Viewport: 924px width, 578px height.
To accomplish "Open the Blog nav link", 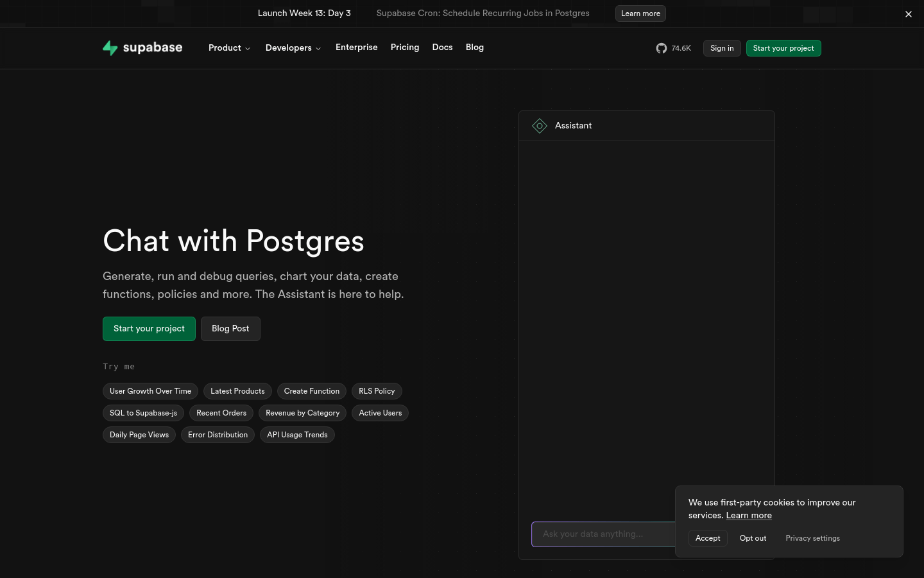I will click(475, 48).
